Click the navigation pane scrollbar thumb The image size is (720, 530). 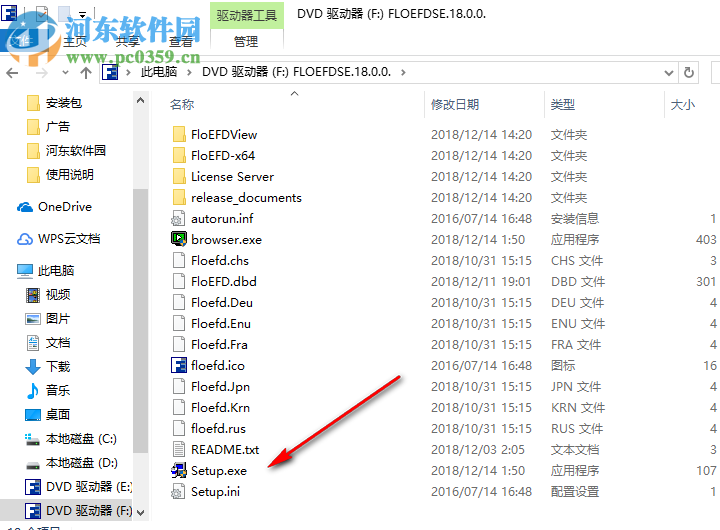(141, 320)
